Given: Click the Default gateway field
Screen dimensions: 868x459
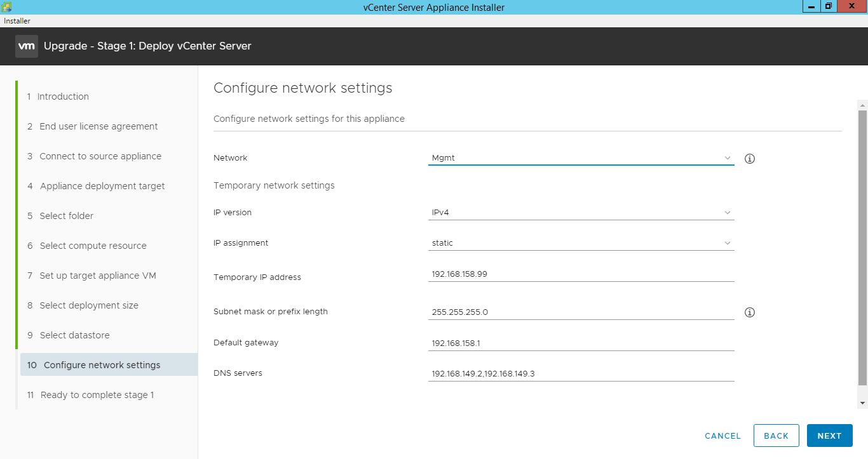Looking at the screenshot, I should [581, 342].
